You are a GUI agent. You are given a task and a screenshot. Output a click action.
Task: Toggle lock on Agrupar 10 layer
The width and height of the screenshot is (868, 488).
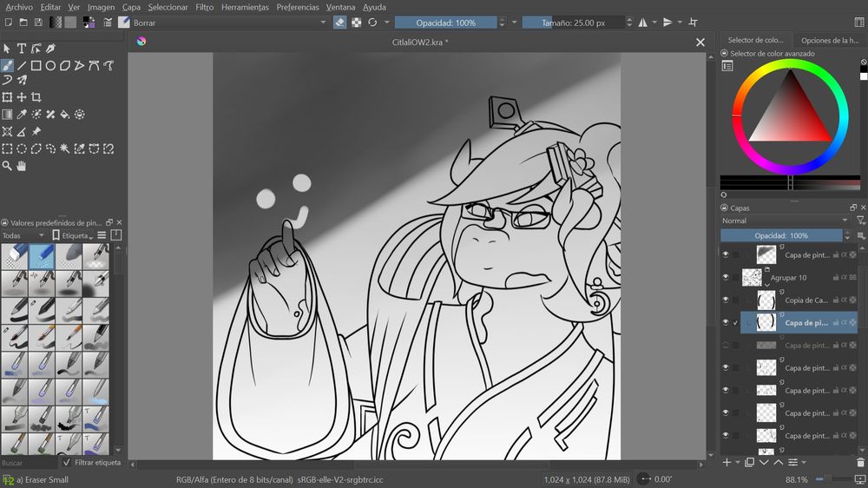click(836, 277)
